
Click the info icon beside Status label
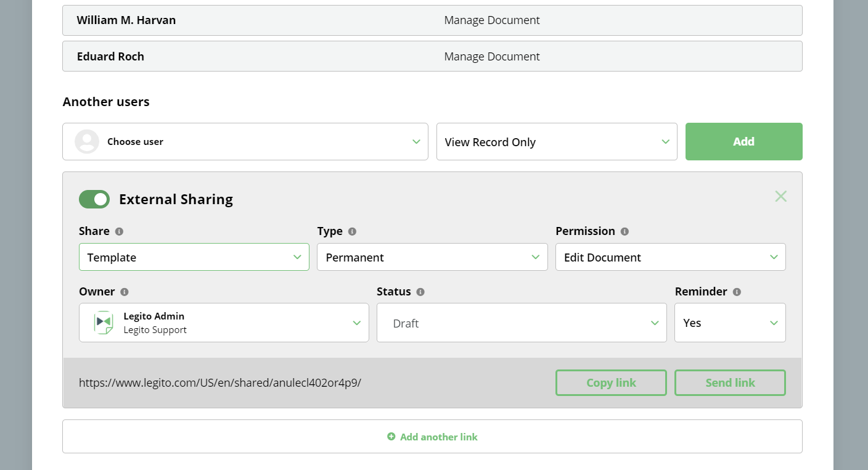pyautogui.click(x=420, y=292)
